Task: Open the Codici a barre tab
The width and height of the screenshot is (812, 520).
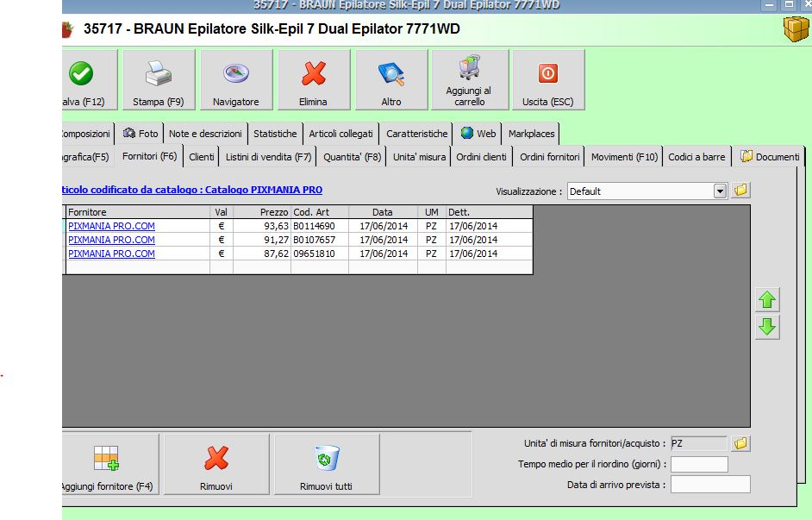Action: coord(696,157)
